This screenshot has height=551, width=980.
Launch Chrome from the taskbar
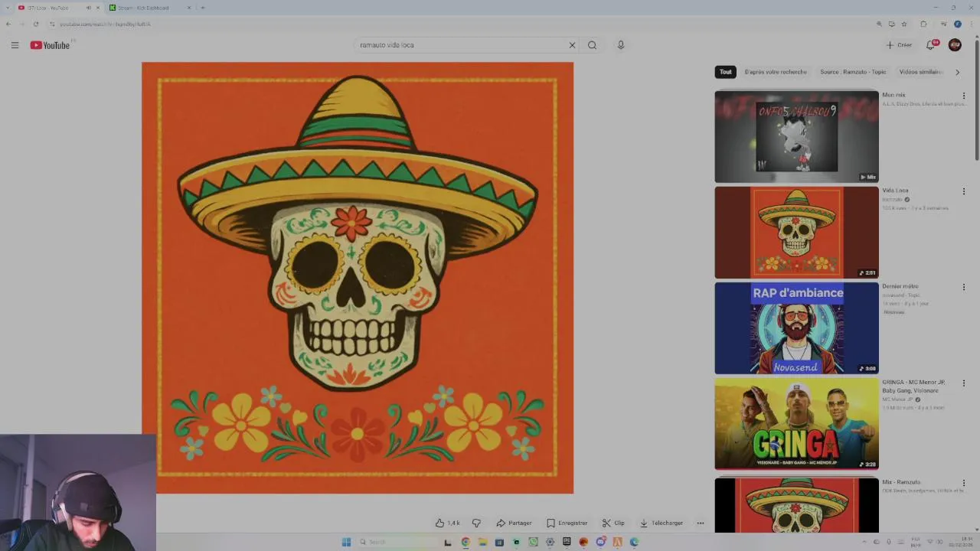465,542
